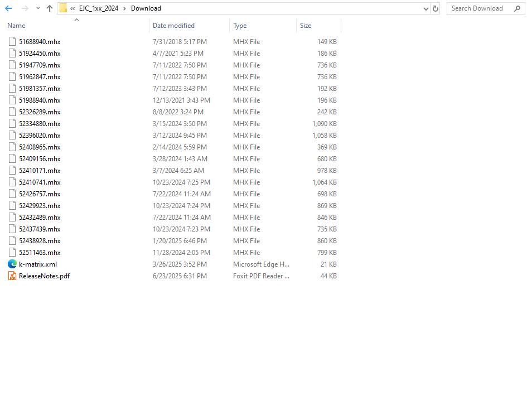
Task: Open chevron after EJC_1xx_2024 breadcrumb
Action: (124, 8)
